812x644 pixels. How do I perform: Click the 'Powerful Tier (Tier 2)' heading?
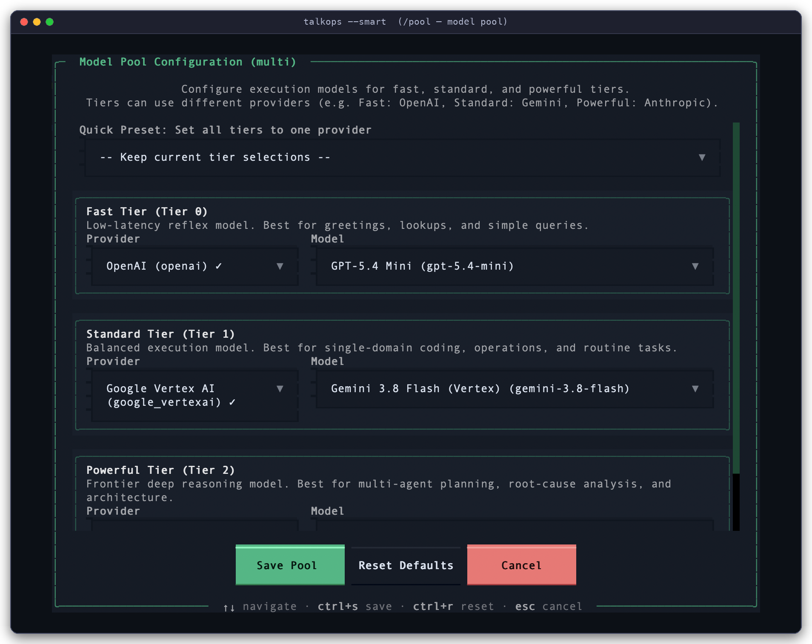pos(160,470)
